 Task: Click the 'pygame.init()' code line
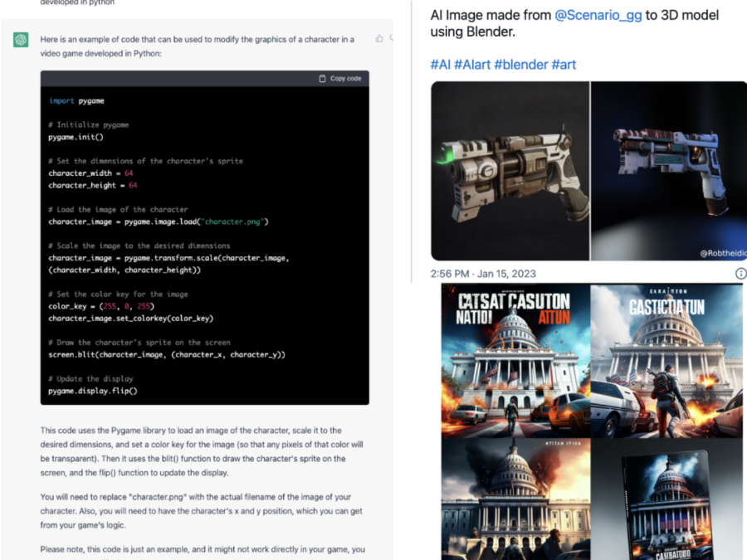76,137
